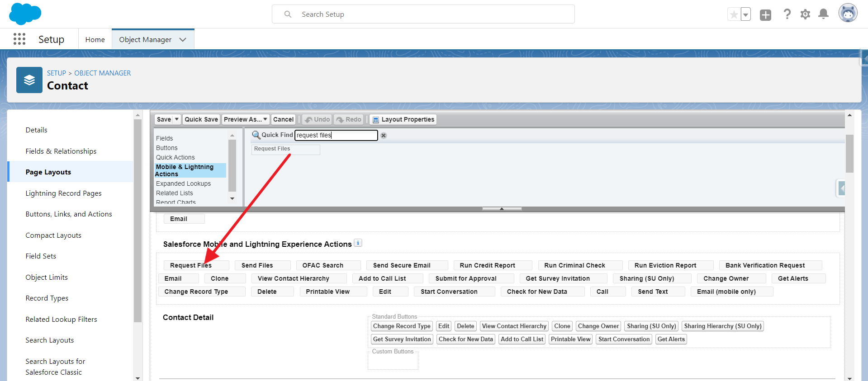Image resolution: width=868 pixels, height=381 pixels.
Task: Open Fields & Relationships in the sidebar
Action: (61, 151)
